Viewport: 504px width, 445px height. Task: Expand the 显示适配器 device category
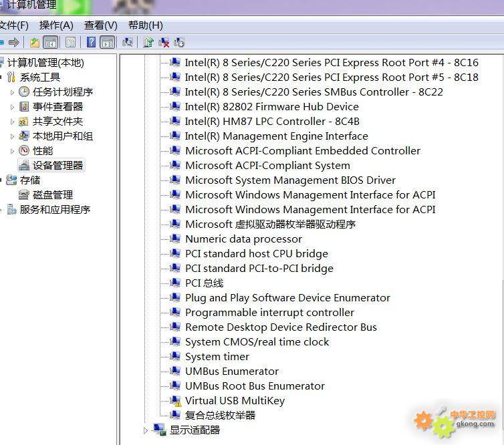click(146, 430)
